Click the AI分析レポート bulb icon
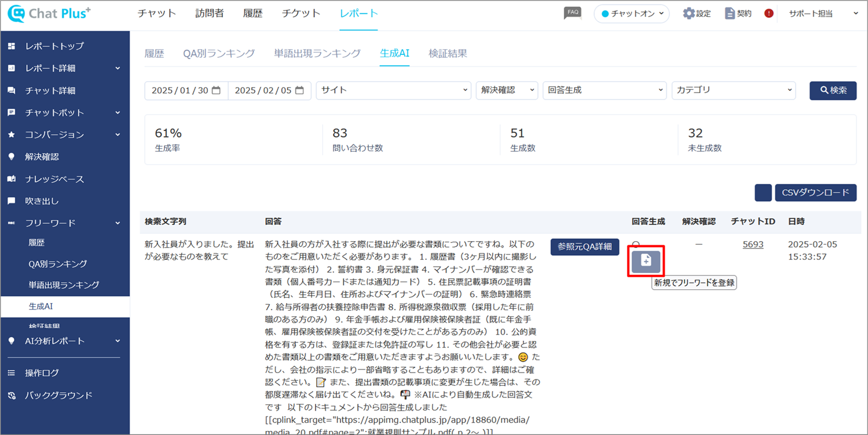The width and height of the screenshot is (868, 435). [11, 341]
